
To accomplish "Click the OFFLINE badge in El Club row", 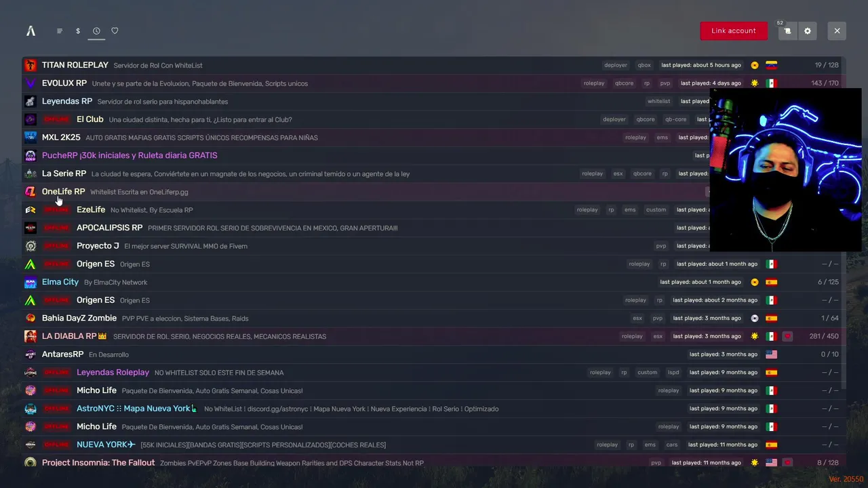I will [x=56, y=119].
